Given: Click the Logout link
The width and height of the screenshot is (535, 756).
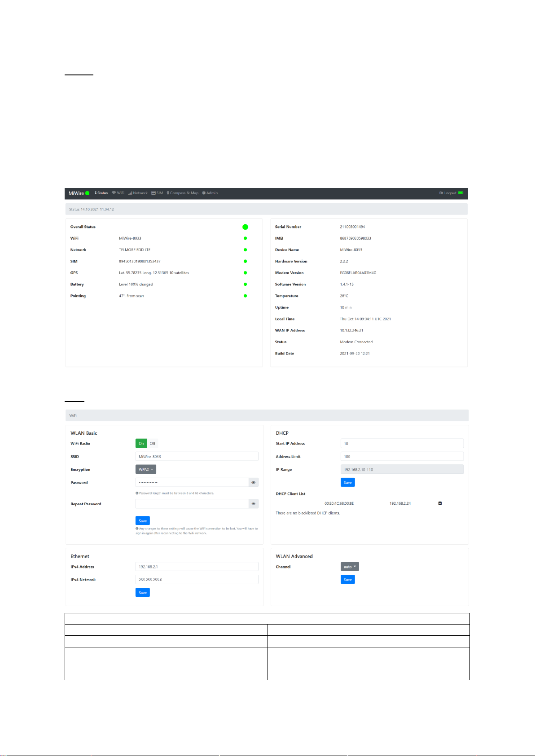Looking at the screenshot, I should click(x=448, y=193).
